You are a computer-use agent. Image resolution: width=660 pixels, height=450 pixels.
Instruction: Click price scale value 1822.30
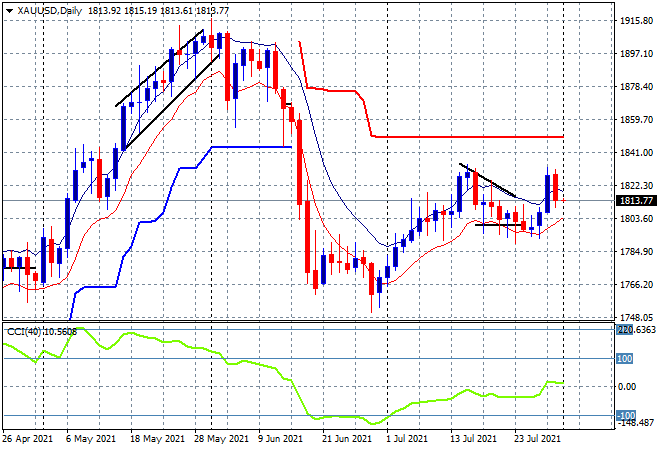click(636, 186)
